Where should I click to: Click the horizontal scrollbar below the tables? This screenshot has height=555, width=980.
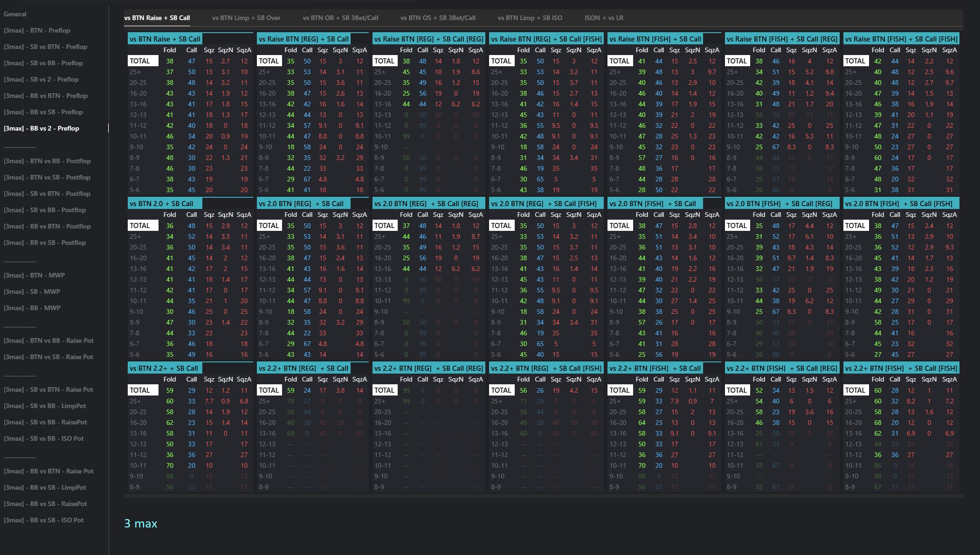(543, 496)
